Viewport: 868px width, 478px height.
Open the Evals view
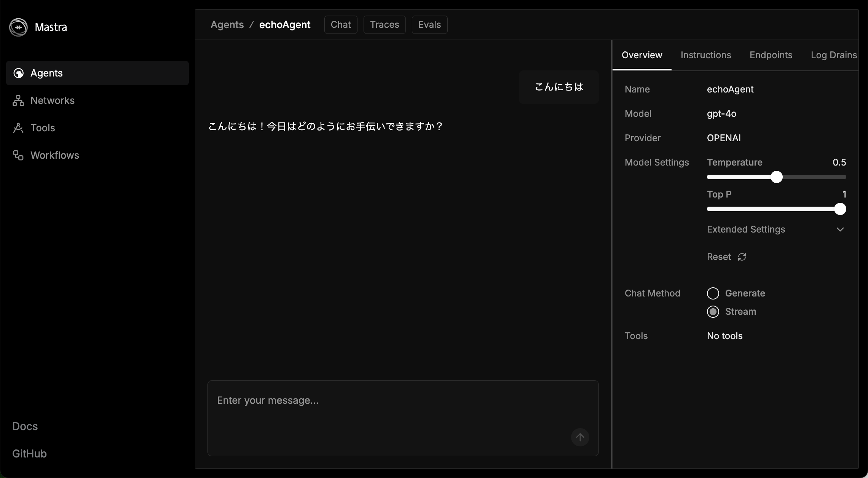429,25
